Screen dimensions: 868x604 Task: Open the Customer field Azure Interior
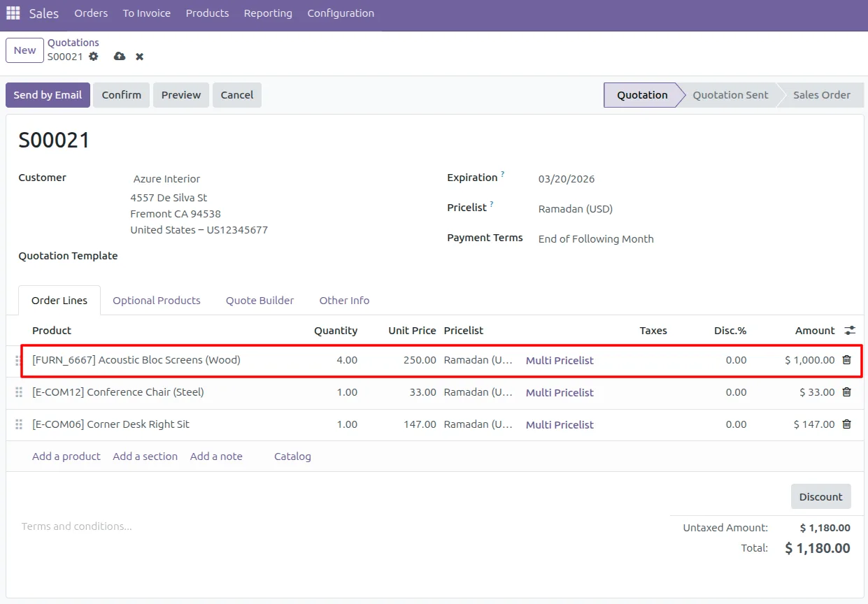(166, 179)
